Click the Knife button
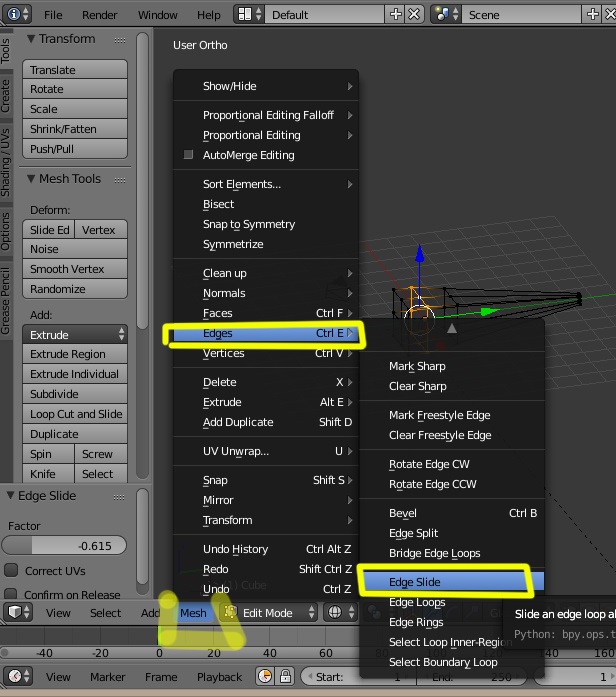 click(48, 473)
